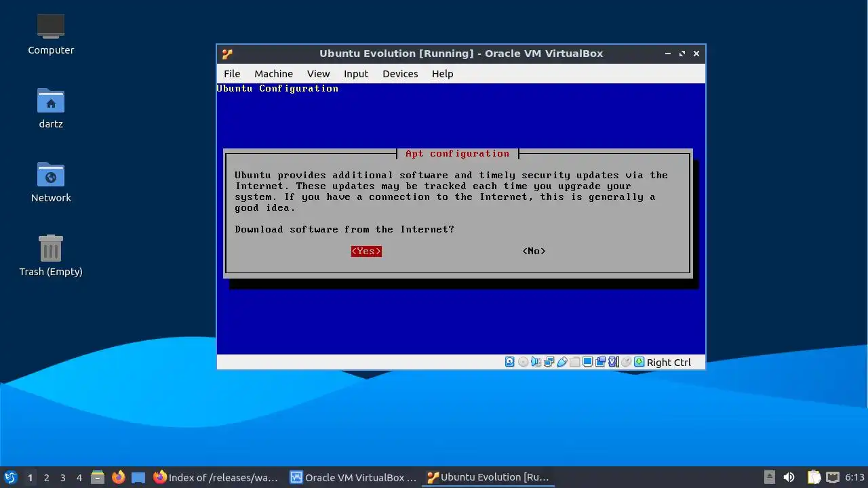Open the Machine menu
This screenshot has width=868, height=488.
pyautogui.click(x=273, y=74)
